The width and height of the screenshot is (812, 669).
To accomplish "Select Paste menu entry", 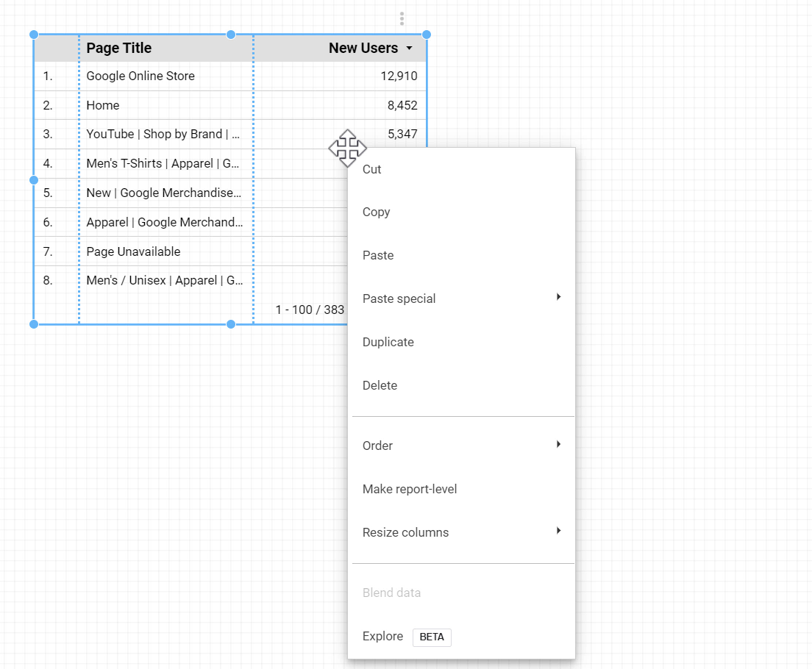I will click(x=461, y=255).
